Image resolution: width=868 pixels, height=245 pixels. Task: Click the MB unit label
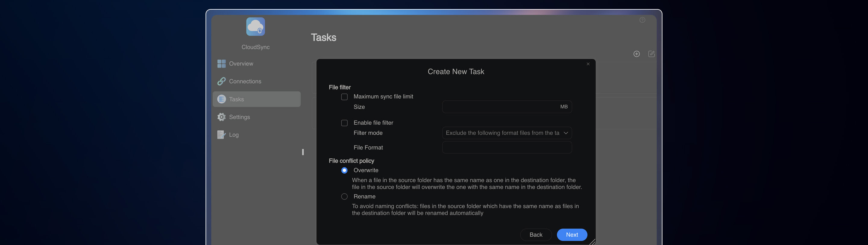click(564, 107)
